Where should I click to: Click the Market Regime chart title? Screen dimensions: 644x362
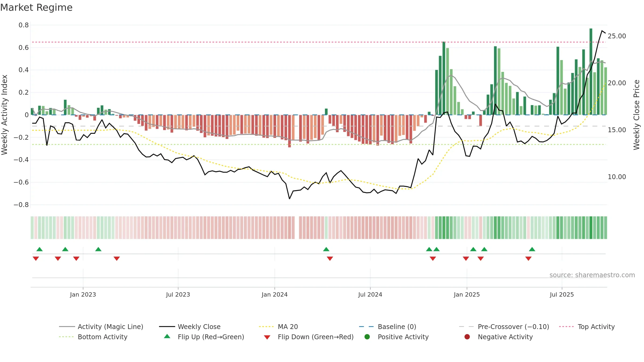click(36, 8)
